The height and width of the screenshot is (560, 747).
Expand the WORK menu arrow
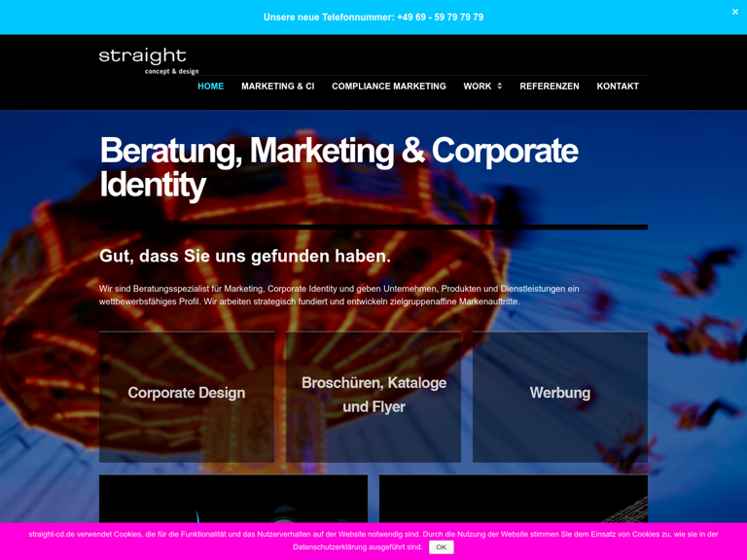coord(499,87)
